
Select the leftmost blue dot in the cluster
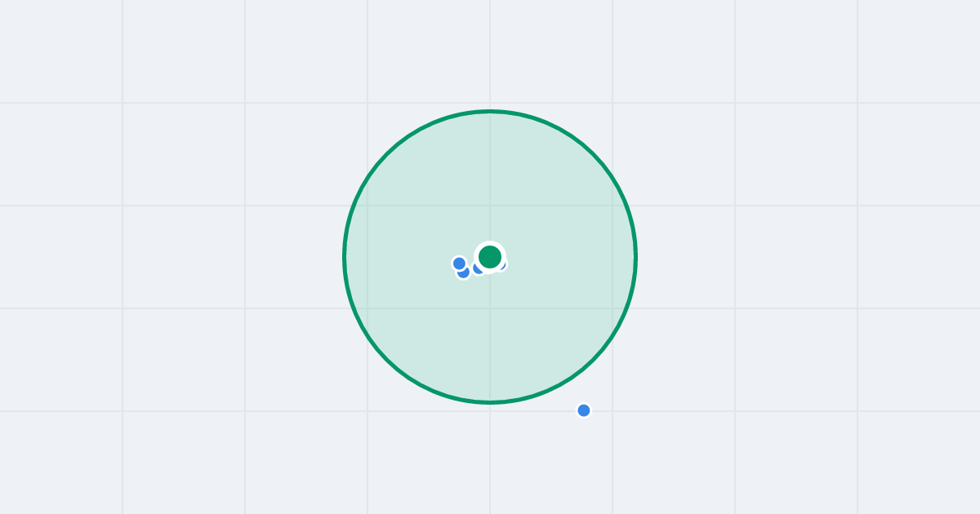click(459, 264)
